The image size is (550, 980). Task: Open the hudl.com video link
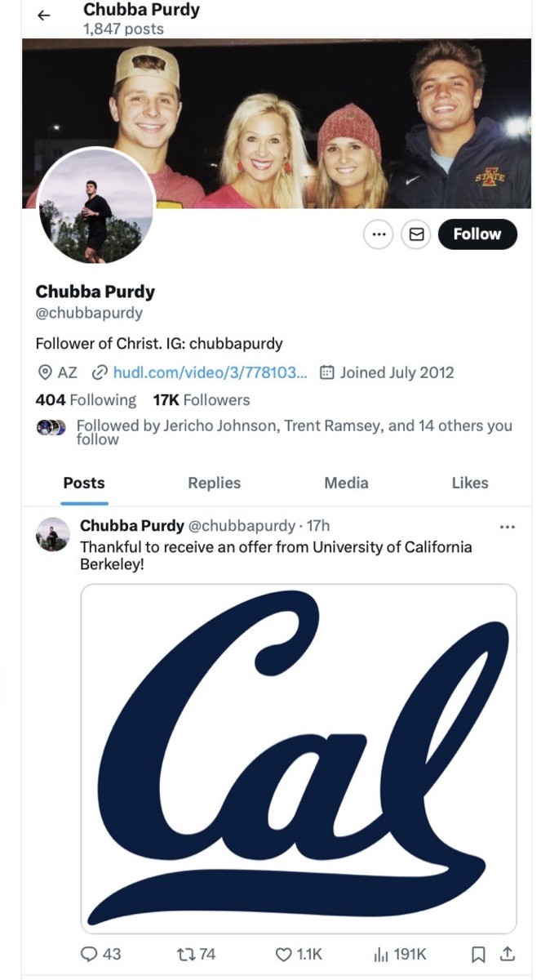tap(210, 372)
